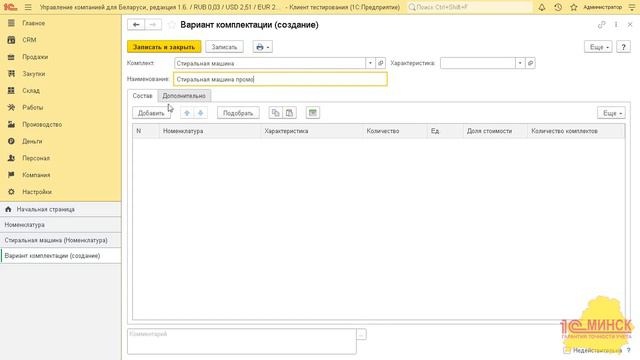Switch to Стиральная машина (Номенклатура) window
The width and height of the screenshot is (640, 360).
click(60, 240)
